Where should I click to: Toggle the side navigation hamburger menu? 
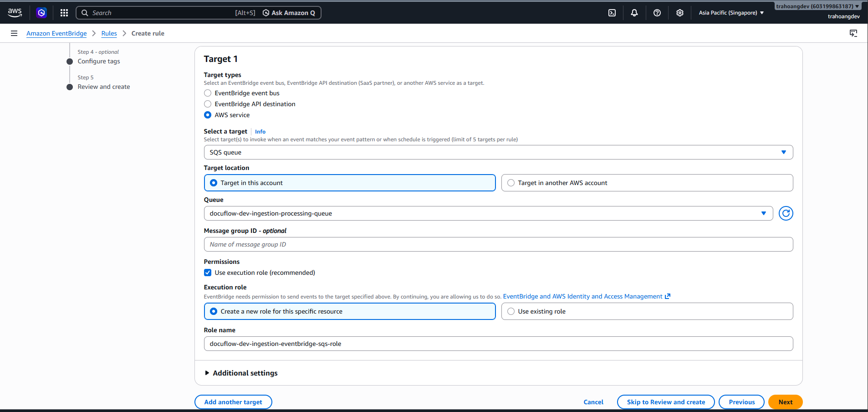pos(14,33)
